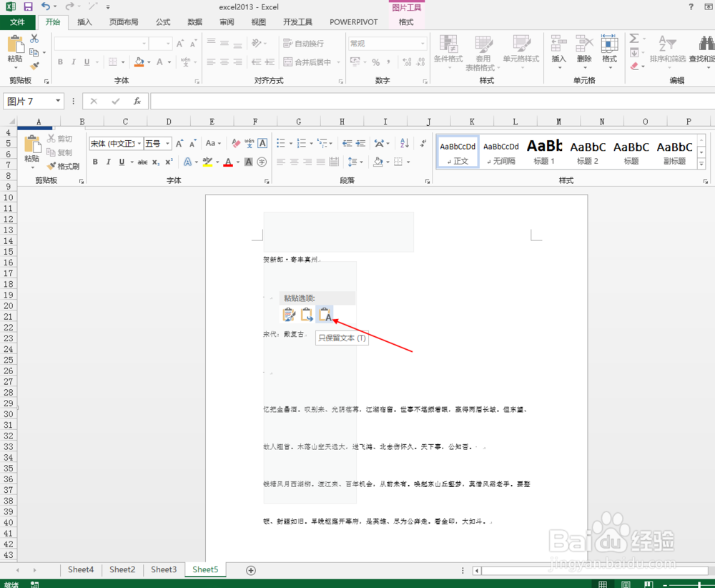Switch to page break preview in status bar
Image resolution: width=715 pixels, height=588 pixels.
pos(648,584)
